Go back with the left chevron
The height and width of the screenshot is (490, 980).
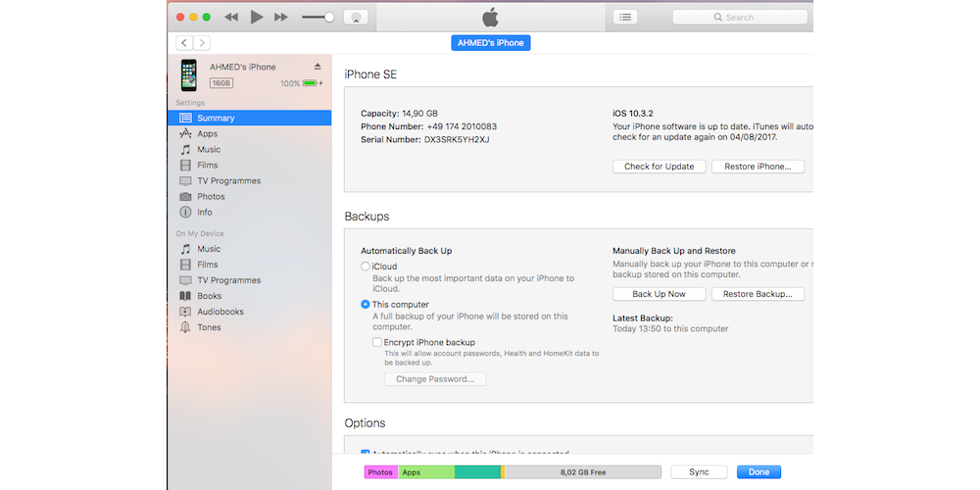(184, 43)
